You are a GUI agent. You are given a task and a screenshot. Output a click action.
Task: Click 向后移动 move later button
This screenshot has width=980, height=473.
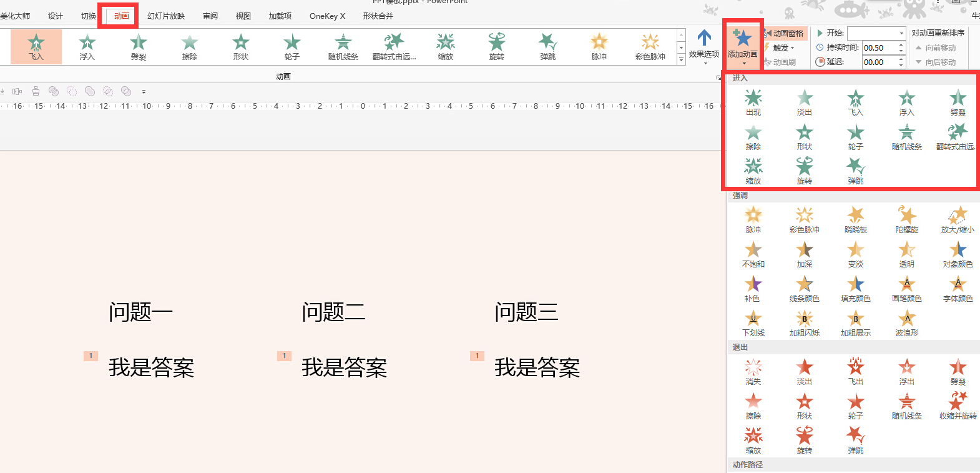(x=936, y=62)
